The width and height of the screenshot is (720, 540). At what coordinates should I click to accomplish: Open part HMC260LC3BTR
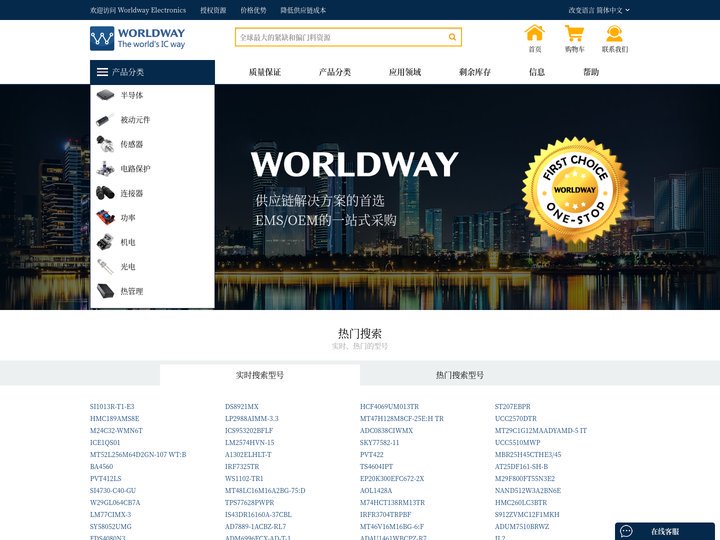pyautogui.click(x=521, y=502)
